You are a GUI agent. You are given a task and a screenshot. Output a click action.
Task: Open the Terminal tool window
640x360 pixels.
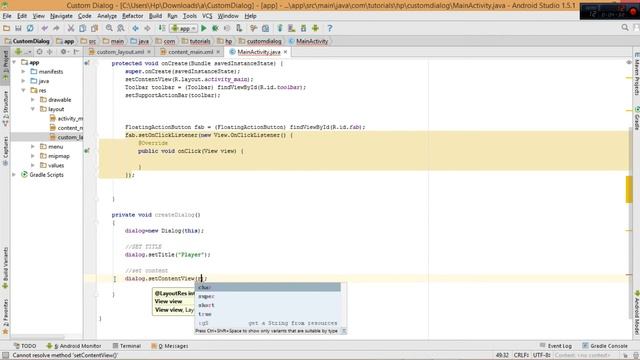click(x=127, y=346)
